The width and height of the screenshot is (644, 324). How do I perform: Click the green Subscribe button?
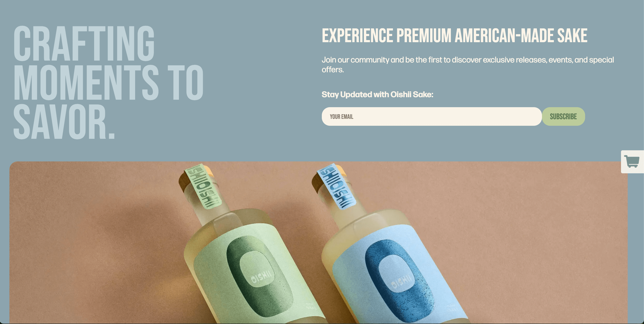(x=563, y=117)
